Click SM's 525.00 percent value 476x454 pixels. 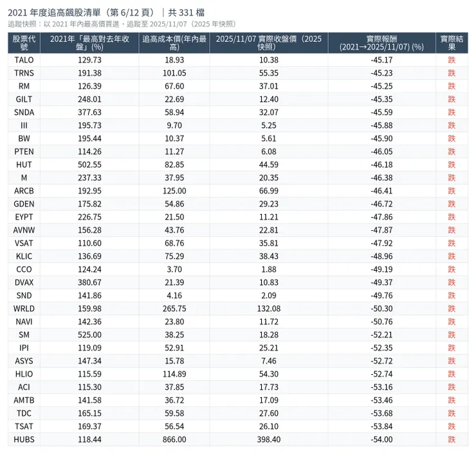pos(89,335)
